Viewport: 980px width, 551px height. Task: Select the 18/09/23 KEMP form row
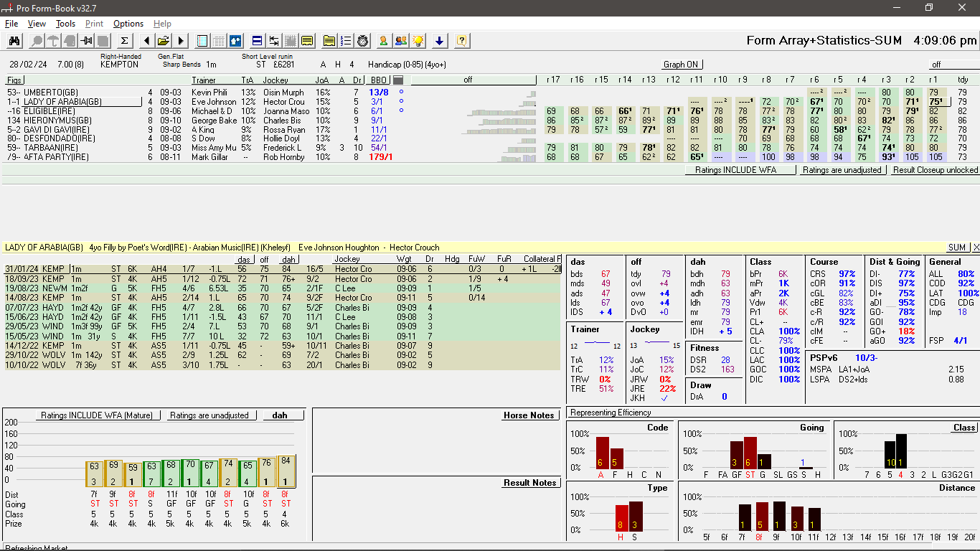click(x=281, y=279)
